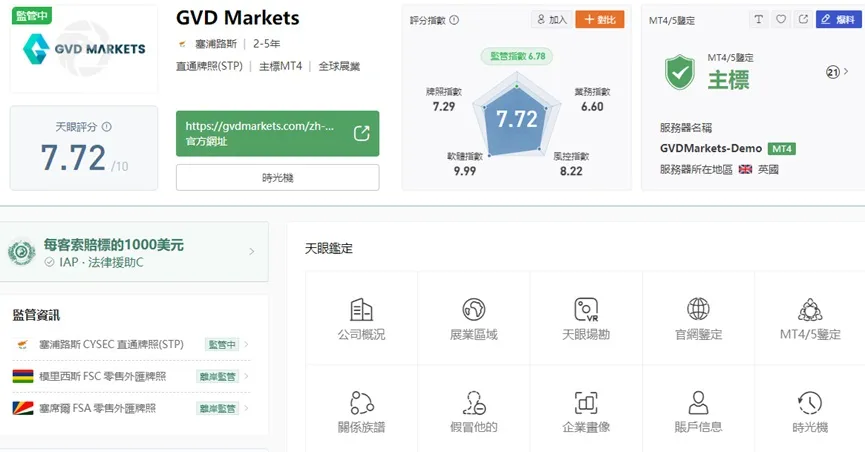Expand the 模里西斯 FSC license row
865x452 pixels.
point(131,376)
